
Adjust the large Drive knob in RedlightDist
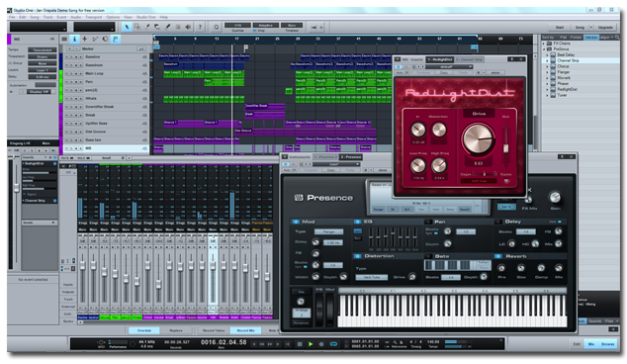pos(478,139)
